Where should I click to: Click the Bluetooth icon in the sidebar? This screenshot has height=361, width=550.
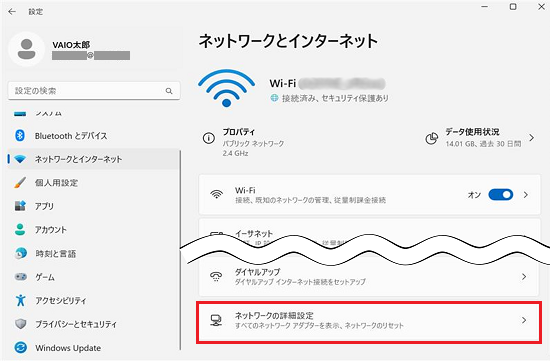pyautogui.click(x=20, y=135)
